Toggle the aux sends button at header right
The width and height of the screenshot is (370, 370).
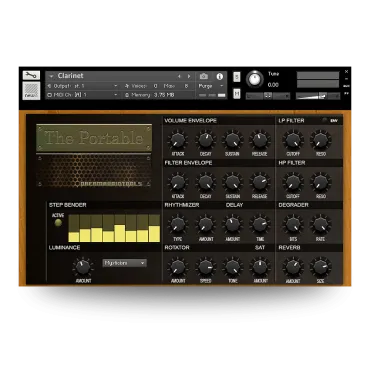click(x=346, y=86)
